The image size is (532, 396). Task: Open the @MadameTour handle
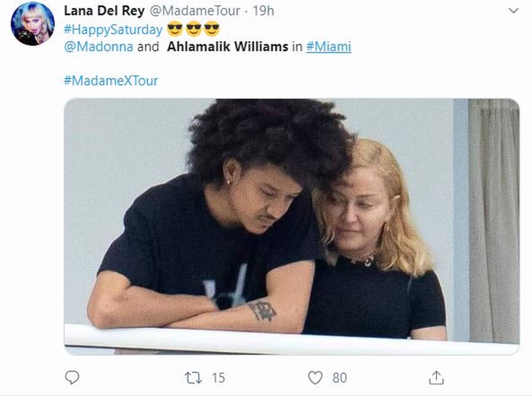(x=195, y=11)
